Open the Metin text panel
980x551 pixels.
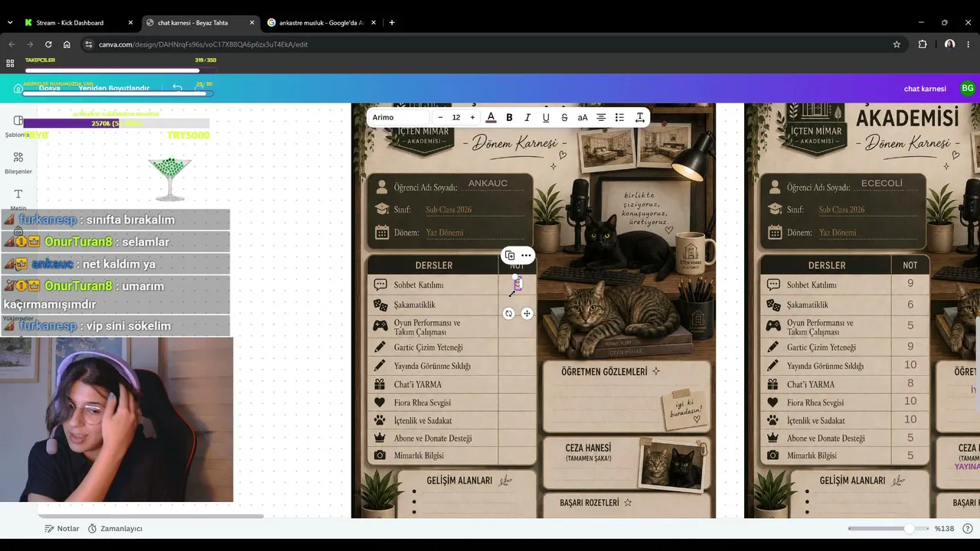tap(18, 199)
